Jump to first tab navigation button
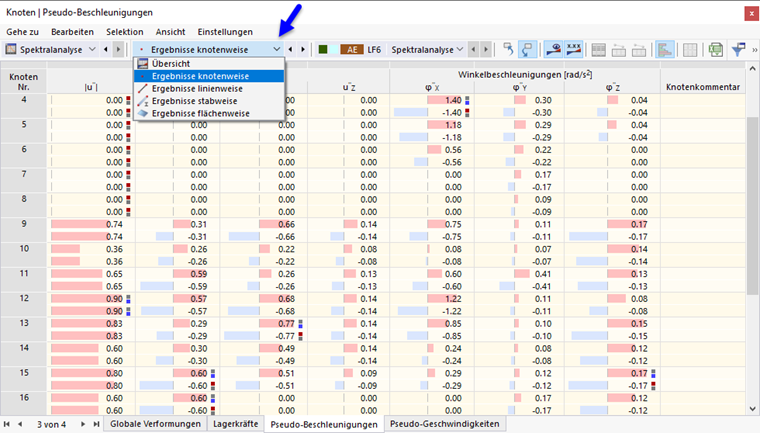 [7, 424]
